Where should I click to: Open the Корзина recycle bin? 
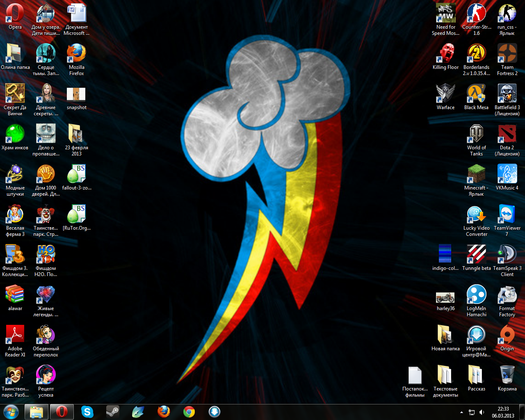click(x=507, y=378)
